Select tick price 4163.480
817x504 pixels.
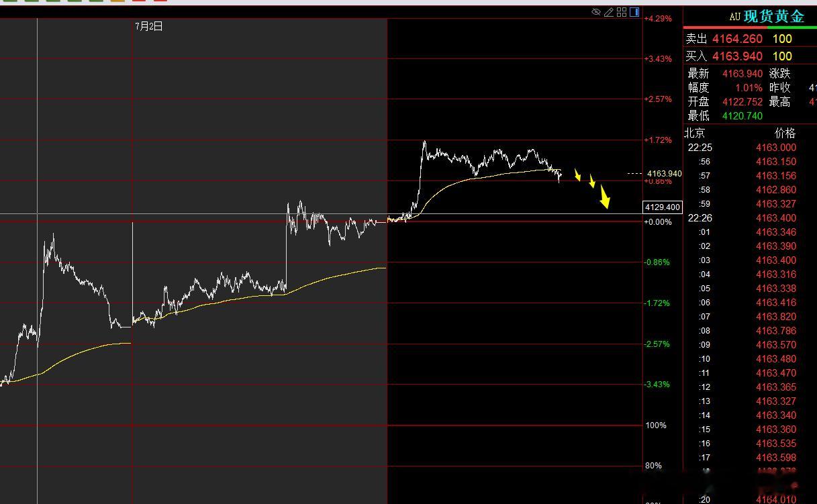776,359
